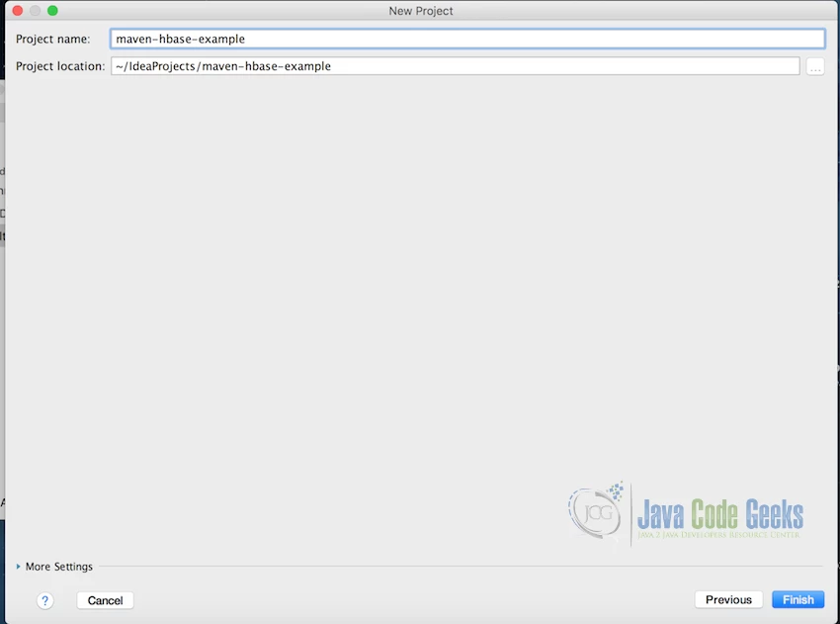The width and height of the screenshot is (840, 624).
Task: Click the green zoom window button
Action: coord(52,10)
